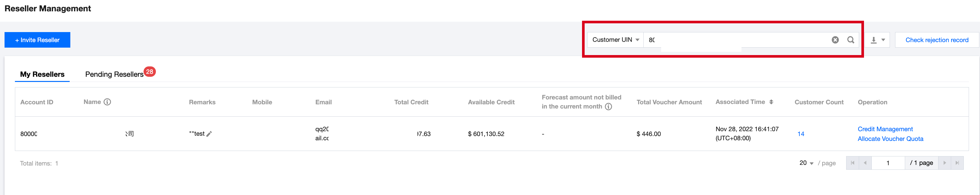This screenshot has width=980, height=195.
Task: Open the Customer UIN search type dropdown
Action: (615, 40)
